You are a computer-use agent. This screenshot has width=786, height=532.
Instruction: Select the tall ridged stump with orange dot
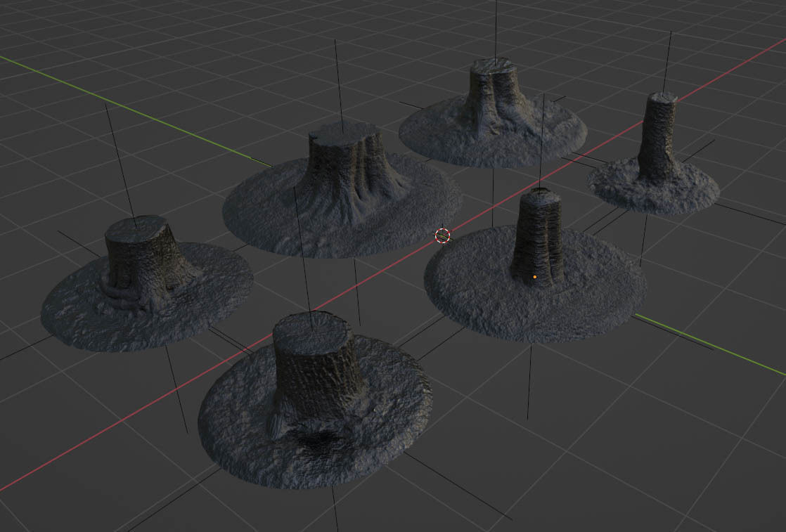click(x=535, y=266)
